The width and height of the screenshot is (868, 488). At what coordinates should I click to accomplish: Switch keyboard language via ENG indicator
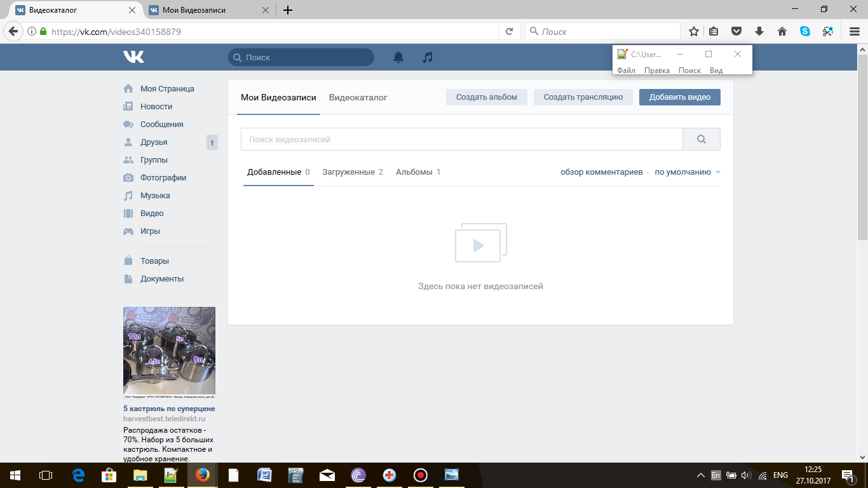[780, 475]
